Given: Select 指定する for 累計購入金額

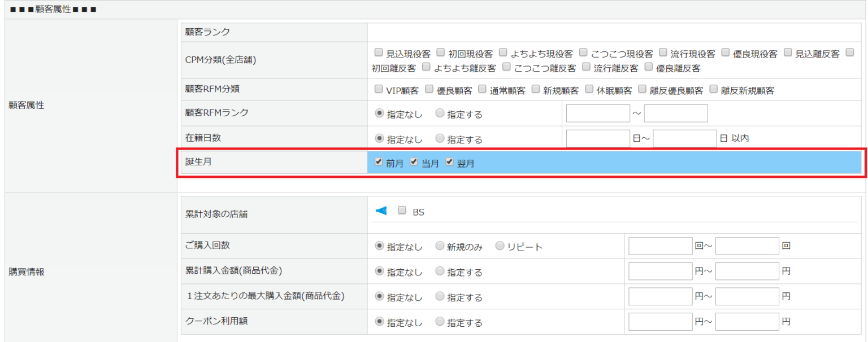Looking at the screenshot, I should (440, 271).
